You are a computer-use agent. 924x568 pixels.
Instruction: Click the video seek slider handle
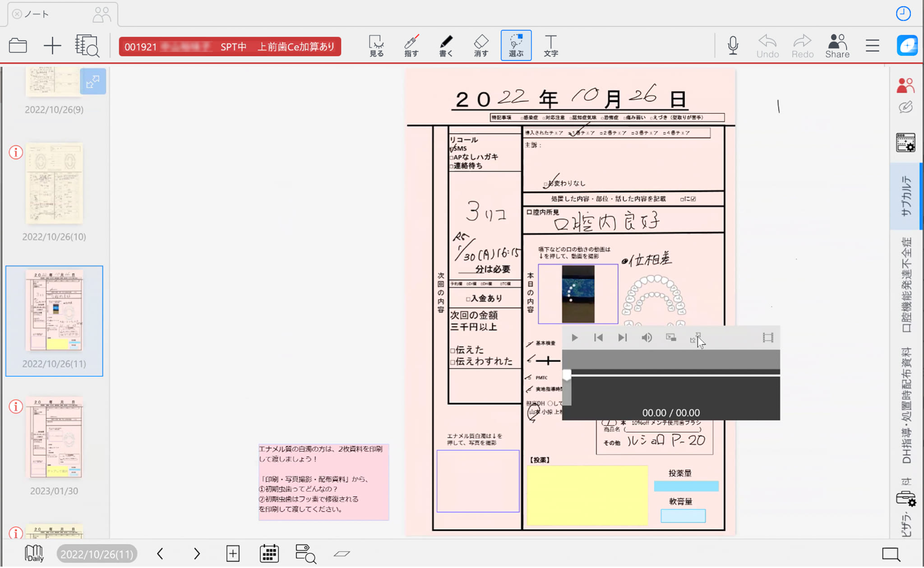[x=567, y=375]
